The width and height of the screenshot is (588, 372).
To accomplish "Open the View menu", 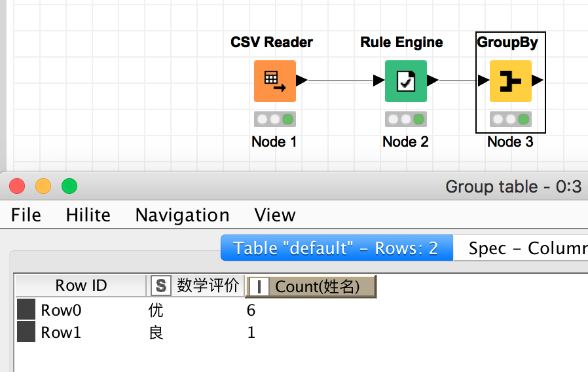I will pyautogui.click(x=275, y=215).
